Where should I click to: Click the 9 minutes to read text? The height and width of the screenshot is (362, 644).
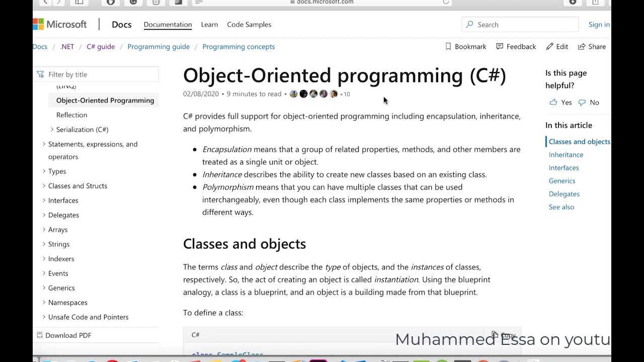254,94
